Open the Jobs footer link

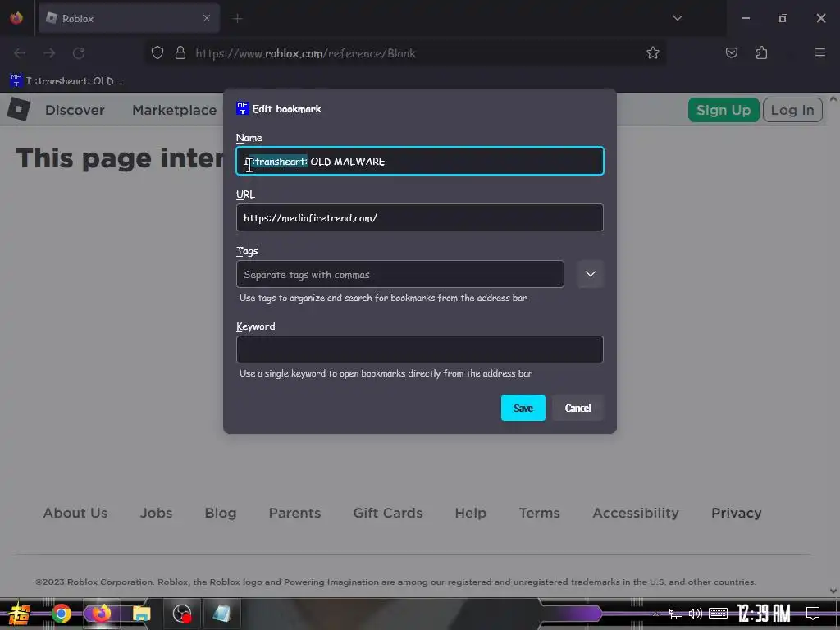[156, 513]
